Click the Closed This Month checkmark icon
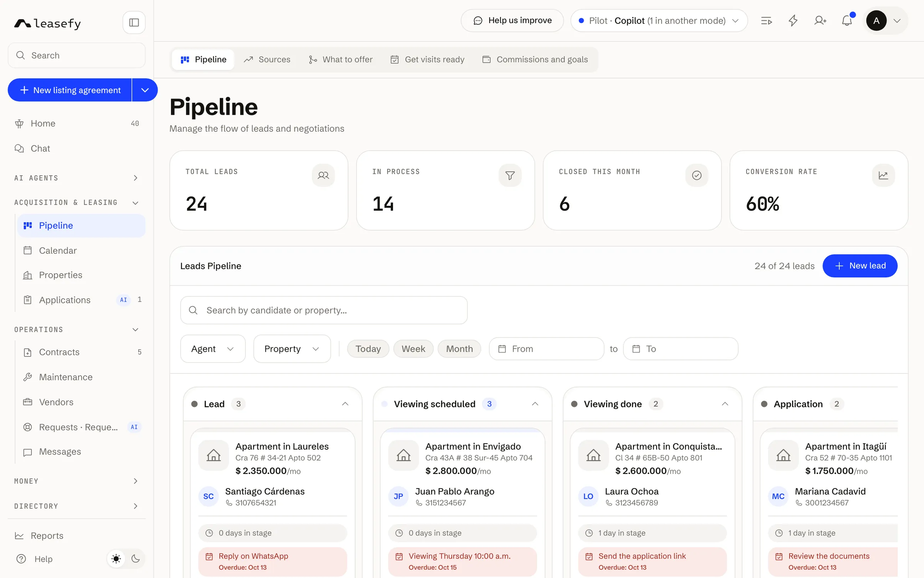924x578 pixels. 697,175
